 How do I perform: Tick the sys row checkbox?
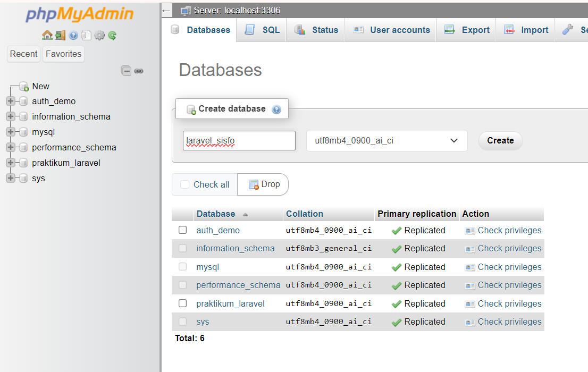tap(183, 322)
